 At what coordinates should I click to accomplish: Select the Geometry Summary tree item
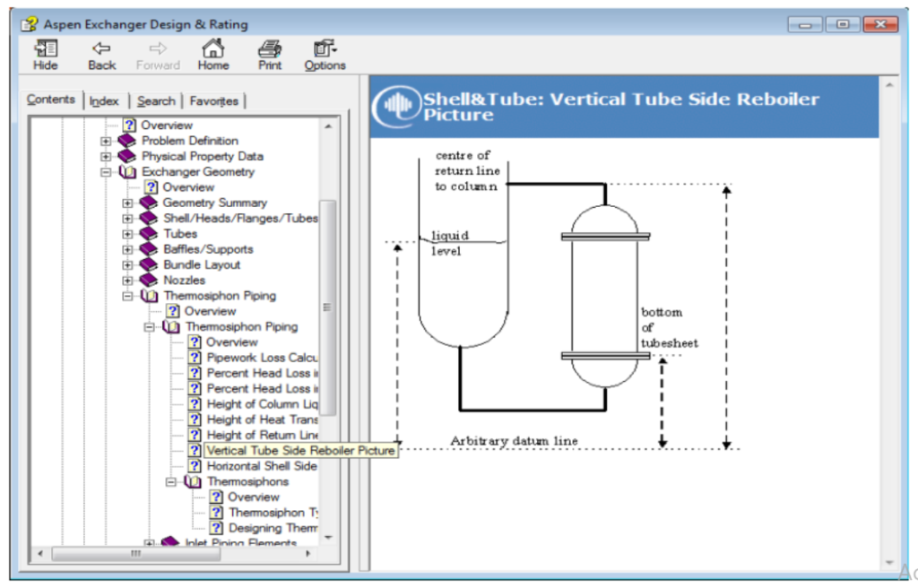[214, 203]
